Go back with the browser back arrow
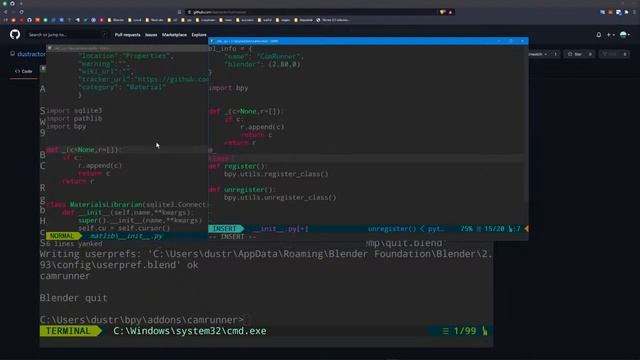 point(5,12)
